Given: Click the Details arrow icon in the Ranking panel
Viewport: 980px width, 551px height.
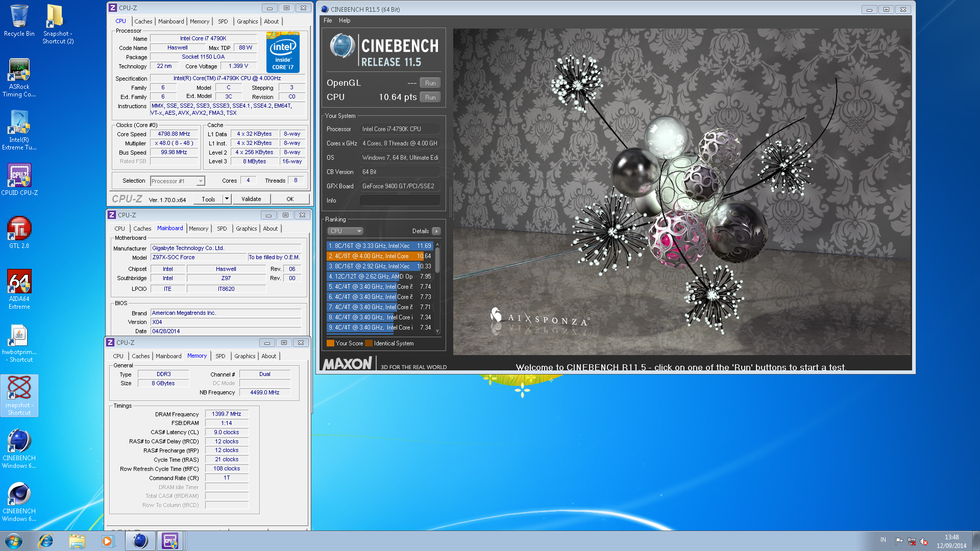Looking at the screenshot, I should pyautogui.click(x=436, y=231).
